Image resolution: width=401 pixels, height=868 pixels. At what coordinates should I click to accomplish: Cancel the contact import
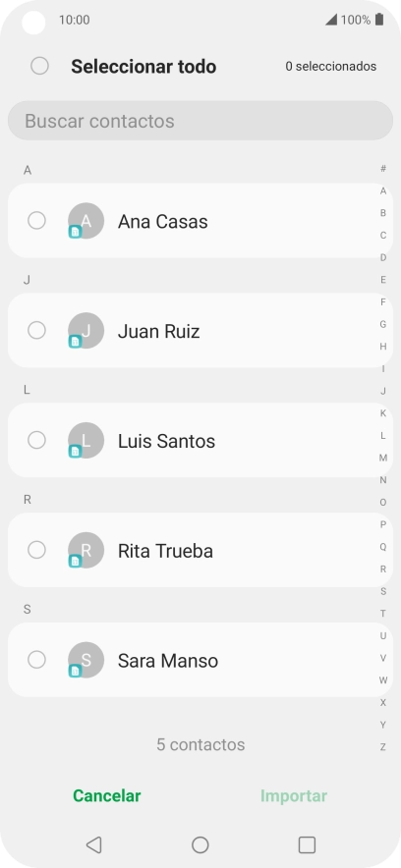pyautogui.click(x=107, y=795)
